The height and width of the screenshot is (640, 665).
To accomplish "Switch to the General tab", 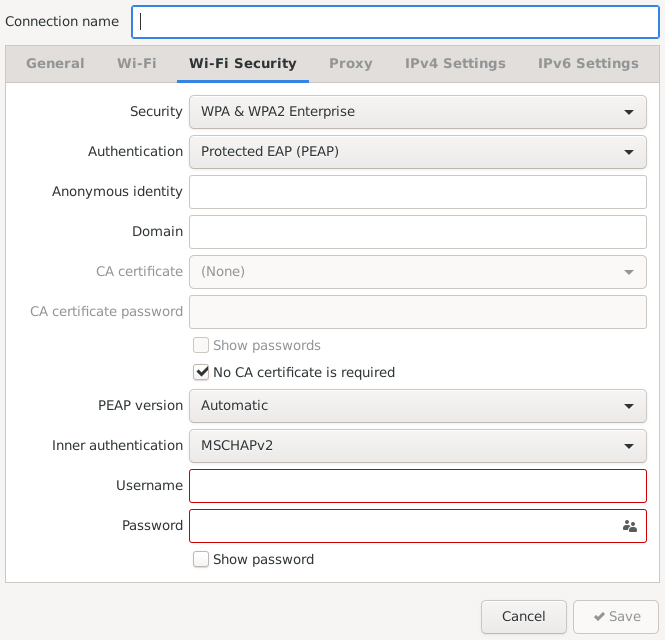I will tap(55, 64).
